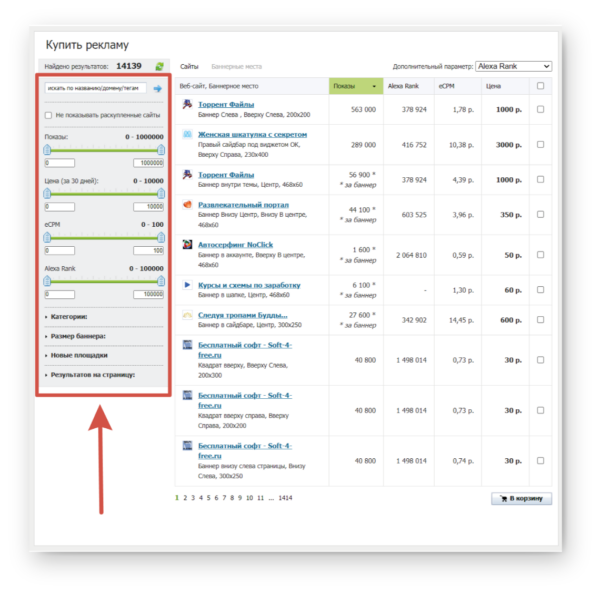Click favicon of Следуя тропами Будды row
This screenshot has height=594, width=600.
pos(187,315)
